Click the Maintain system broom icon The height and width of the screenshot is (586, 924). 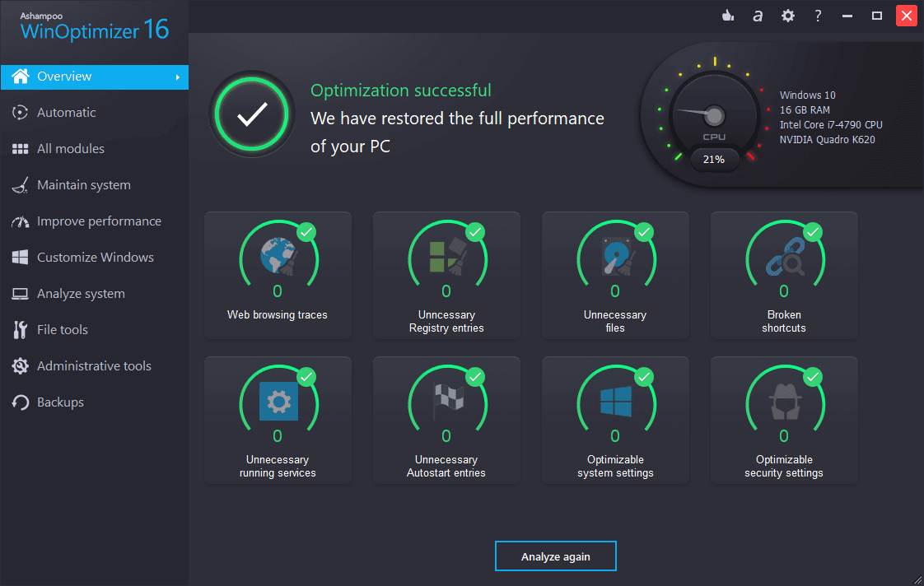point(20,185)
